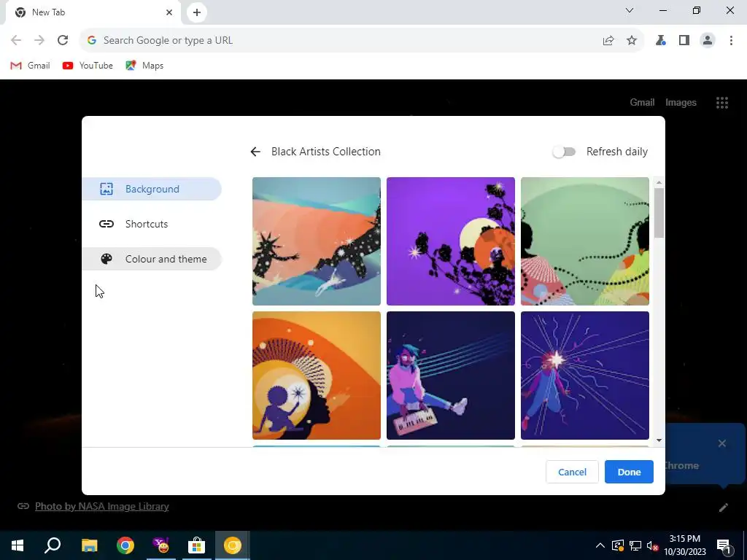
Task: Click the Done button
Action: pos(629,472)
